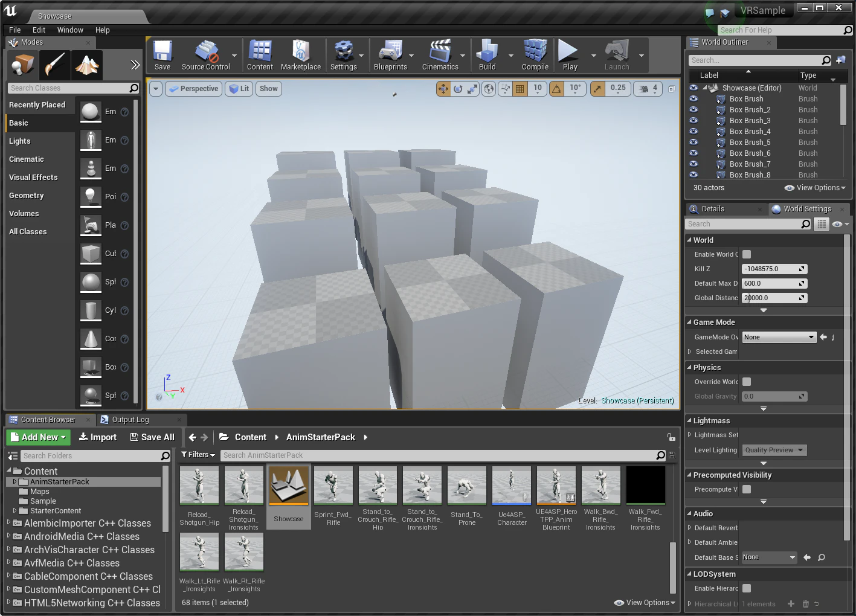The image size is (856, 616).
Task: Maximize or restore the viewport icon
Action: [x=671, y=89]
